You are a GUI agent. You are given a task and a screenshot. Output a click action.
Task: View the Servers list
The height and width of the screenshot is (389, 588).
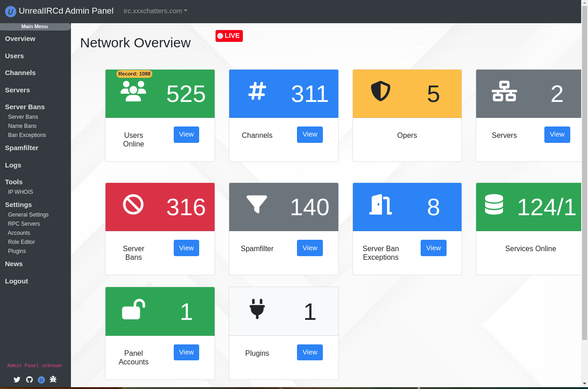pyautogui.click(x=557, y=134)
